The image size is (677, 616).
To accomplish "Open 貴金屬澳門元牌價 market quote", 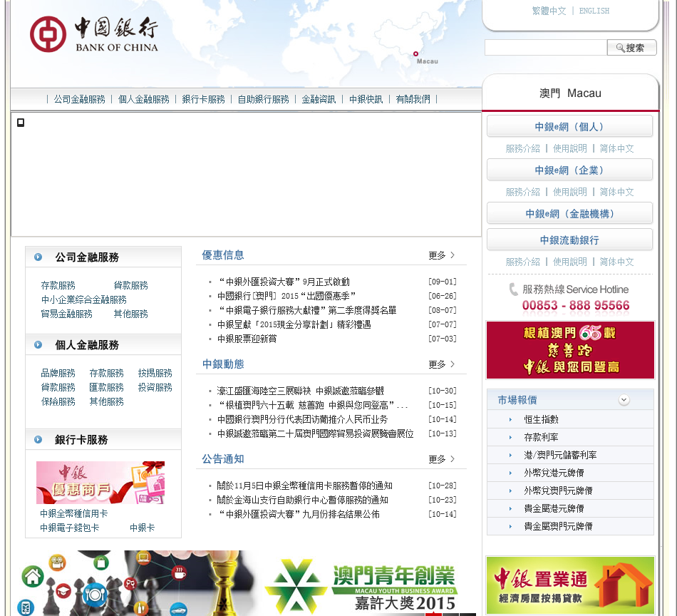I will click(x=558, y=527).
